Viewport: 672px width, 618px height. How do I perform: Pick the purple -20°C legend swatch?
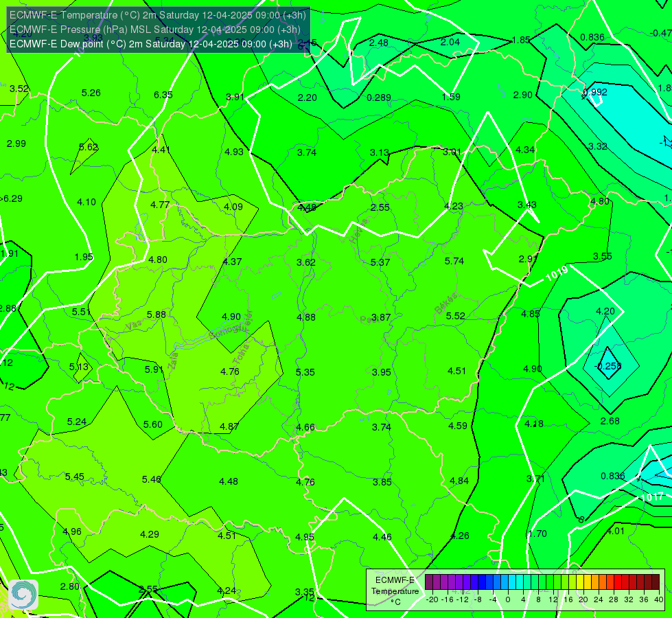(x=428, y=582)
